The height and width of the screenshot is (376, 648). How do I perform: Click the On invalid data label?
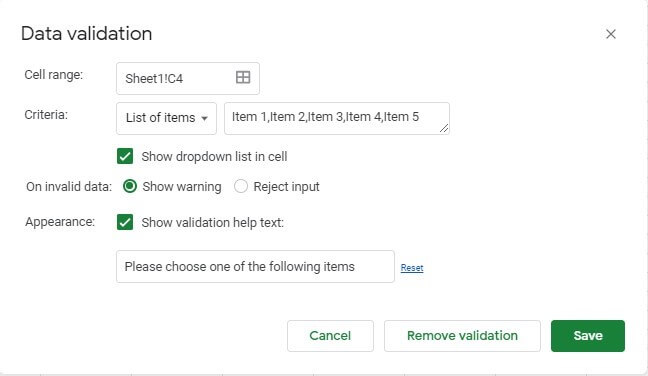[69, 187]
